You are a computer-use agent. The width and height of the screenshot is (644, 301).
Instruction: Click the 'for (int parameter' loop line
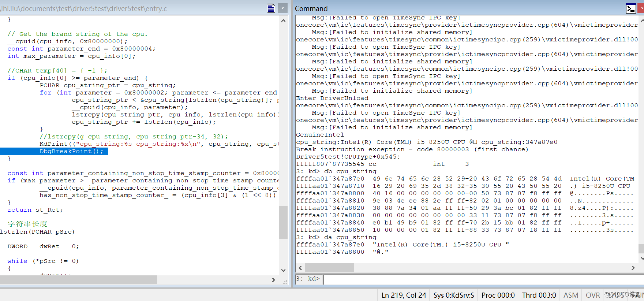point(158,93)
